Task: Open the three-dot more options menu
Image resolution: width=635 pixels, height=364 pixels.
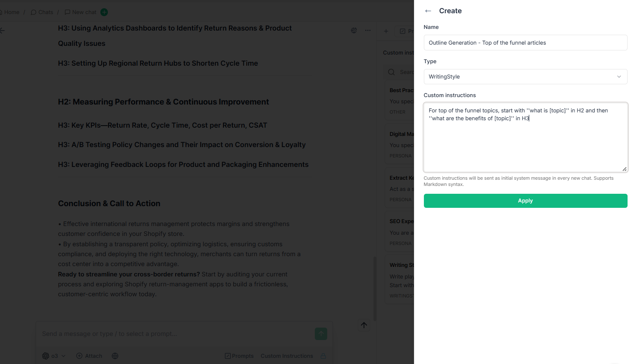Action: click(368, 31)
